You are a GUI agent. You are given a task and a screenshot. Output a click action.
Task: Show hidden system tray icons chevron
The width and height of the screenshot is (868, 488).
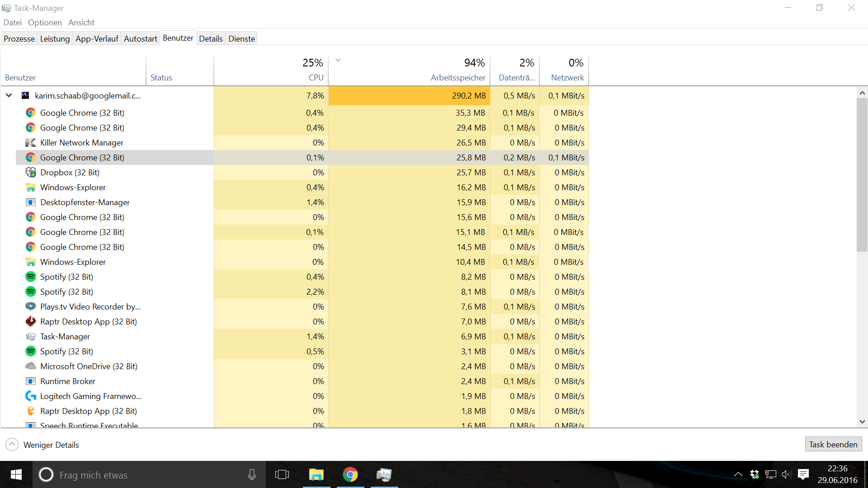tap(738, 474)
